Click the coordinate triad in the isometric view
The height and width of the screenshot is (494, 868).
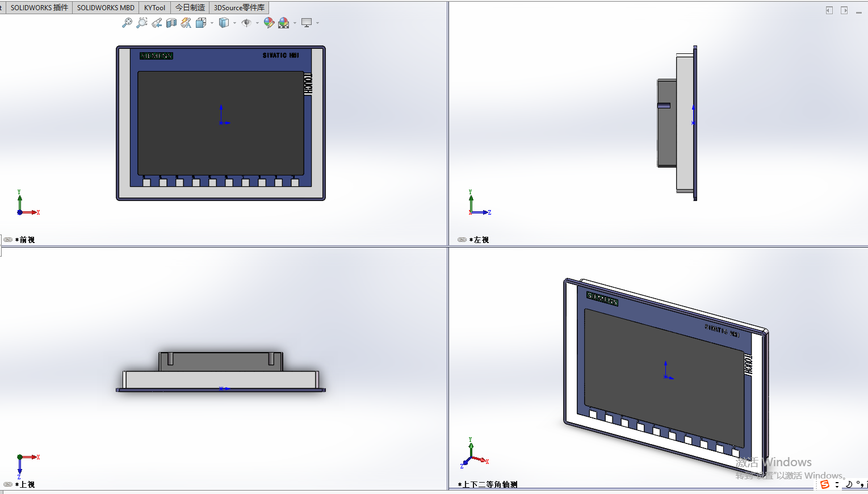475,453
